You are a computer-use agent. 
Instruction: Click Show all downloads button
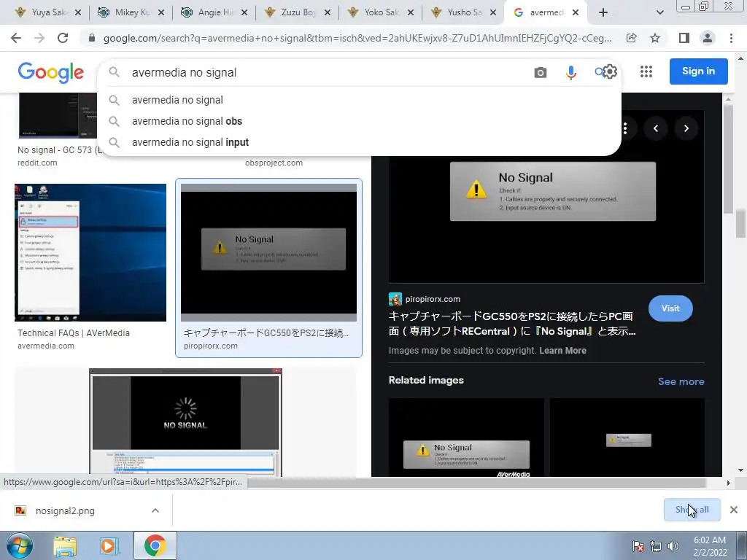point(692,510)
